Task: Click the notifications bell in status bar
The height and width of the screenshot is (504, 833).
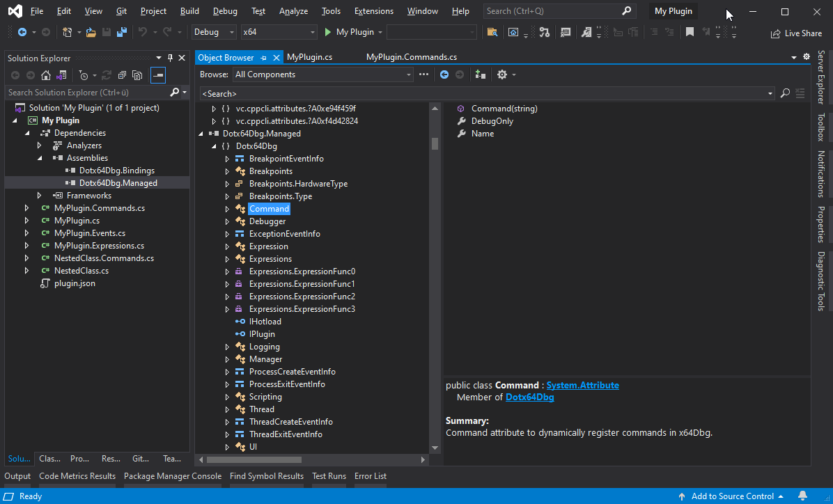Action: click(x=803, y=496)
